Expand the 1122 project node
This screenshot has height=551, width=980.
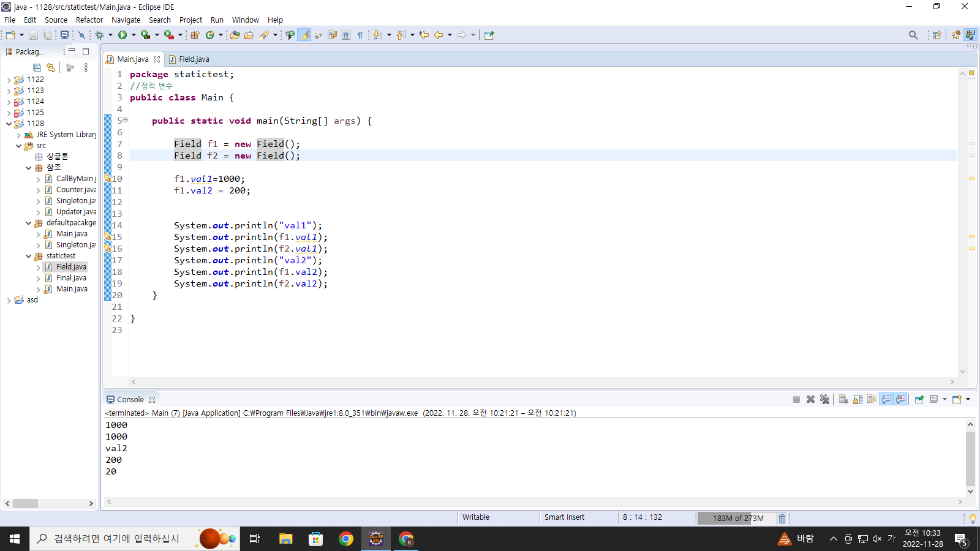click(x=9, y=80)
